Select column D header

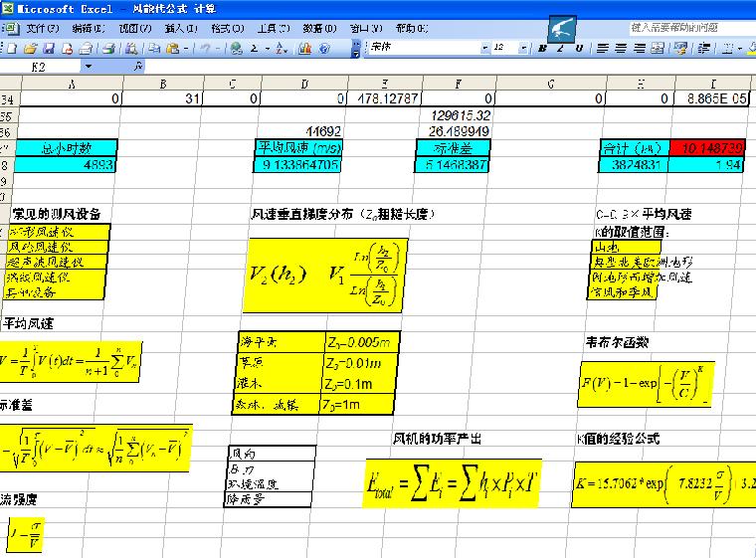tap(304, 84)
